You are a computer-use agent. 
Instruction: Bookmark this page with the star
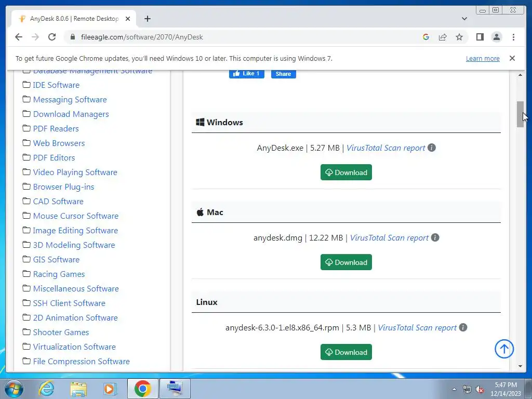tap(459, 37)
